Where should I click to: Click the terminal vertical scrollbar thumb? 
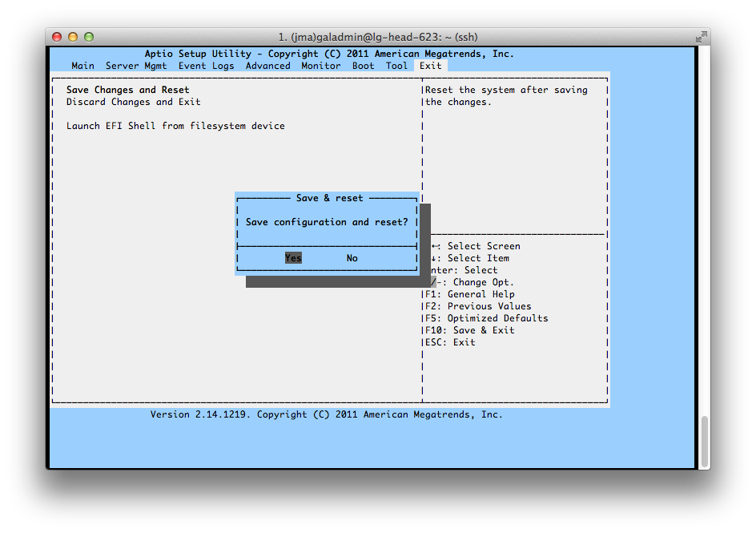(705, 442)
